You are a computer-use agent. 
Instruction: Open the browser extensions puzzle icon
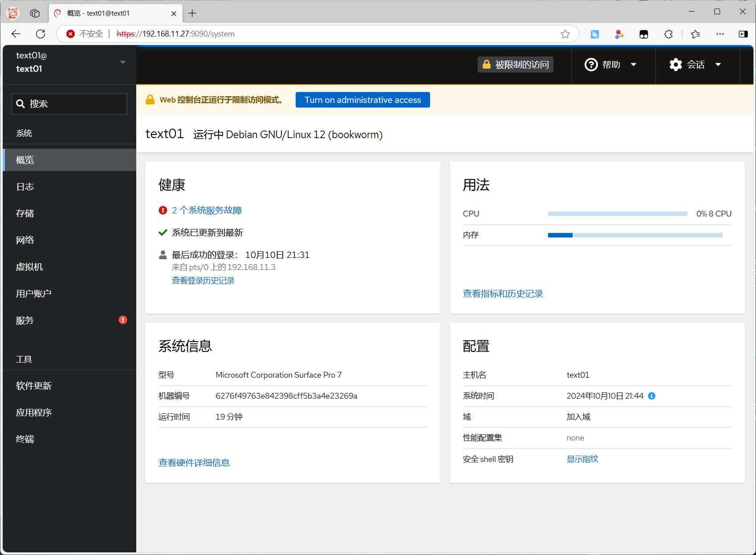pyautogui.click(x=668, y=34)
